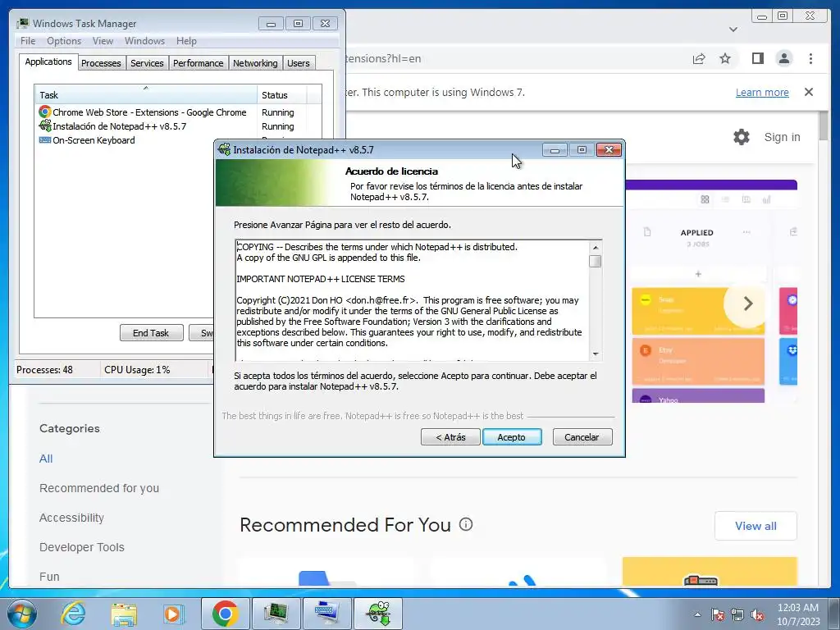
Task: Open Chrome side panel icon
Action: tap(757, 58)
